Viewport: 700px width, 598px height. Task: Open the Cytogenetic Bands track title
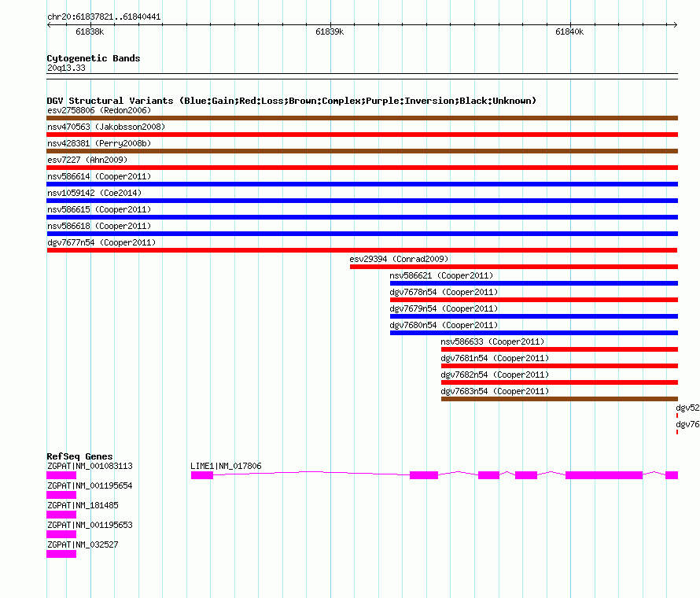[94, 58]
